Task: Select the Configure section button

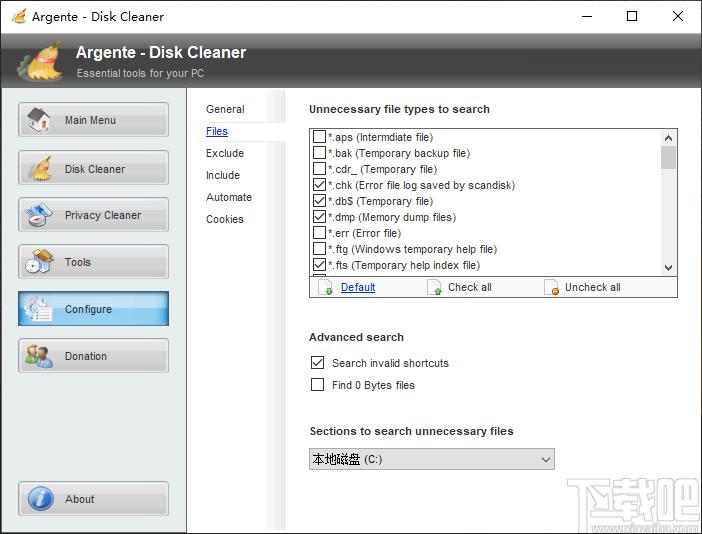Action: coord(94,308)
